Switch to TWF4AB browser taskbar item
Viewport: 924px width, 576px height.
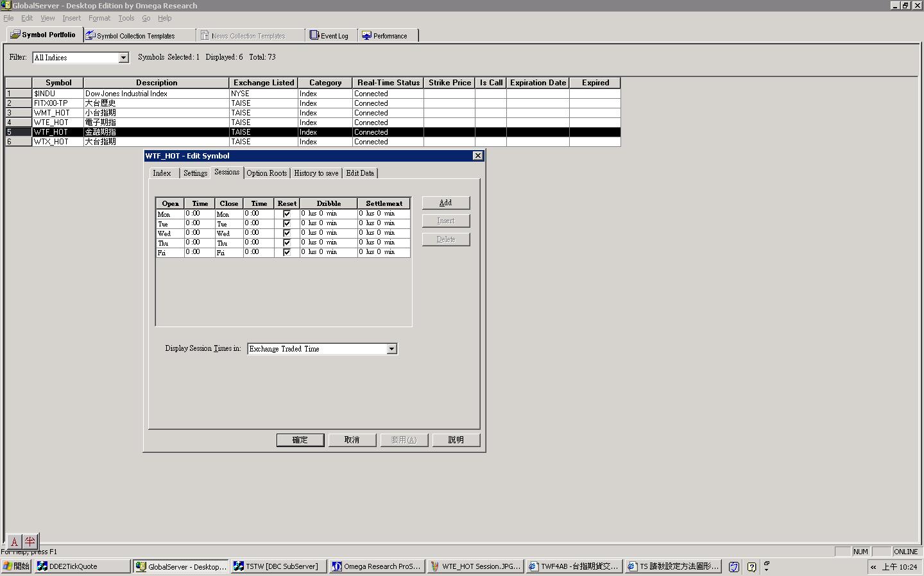[574, 566]
